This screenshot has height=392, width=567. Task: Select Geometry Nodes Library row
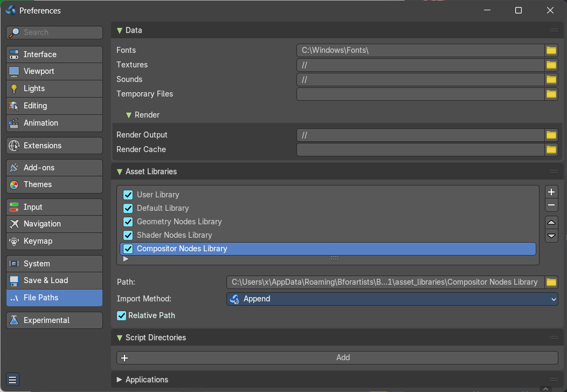(x=328, y=222)
